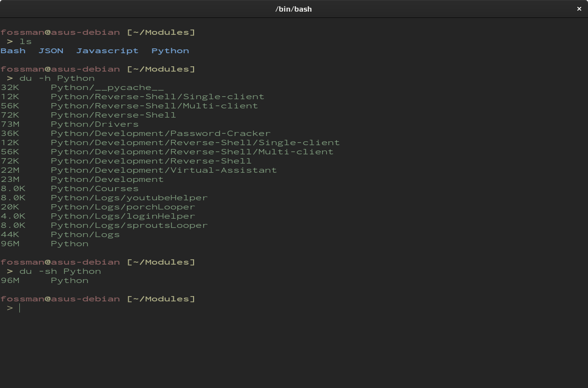Click the Python/Drivers path entry

point(94,124)
